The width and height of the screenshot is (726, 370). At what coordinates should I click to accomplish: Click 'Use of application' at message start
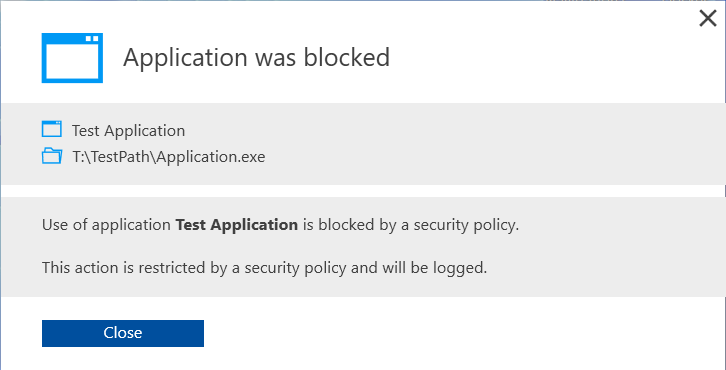(106, 225)
